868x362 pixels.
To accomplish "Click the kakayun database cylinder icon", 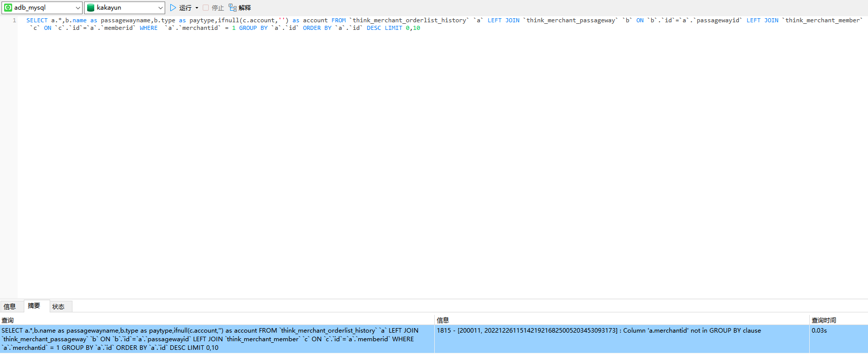I will (x=91, y=8).
